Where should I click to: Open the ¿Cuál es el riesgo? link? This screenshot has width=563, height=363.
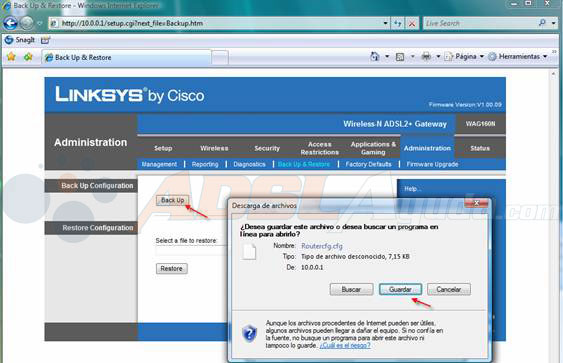(345, 345)
